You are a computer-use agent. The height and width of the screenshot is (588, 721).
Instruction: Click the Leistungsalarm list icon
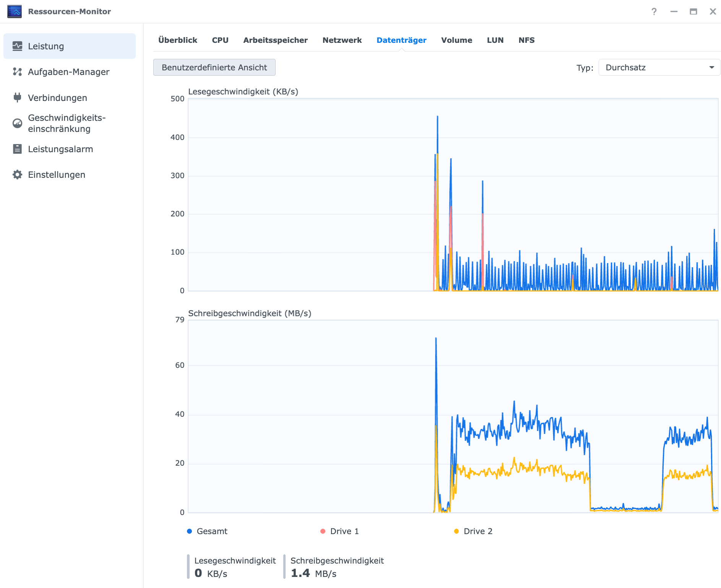coord(17,149)
